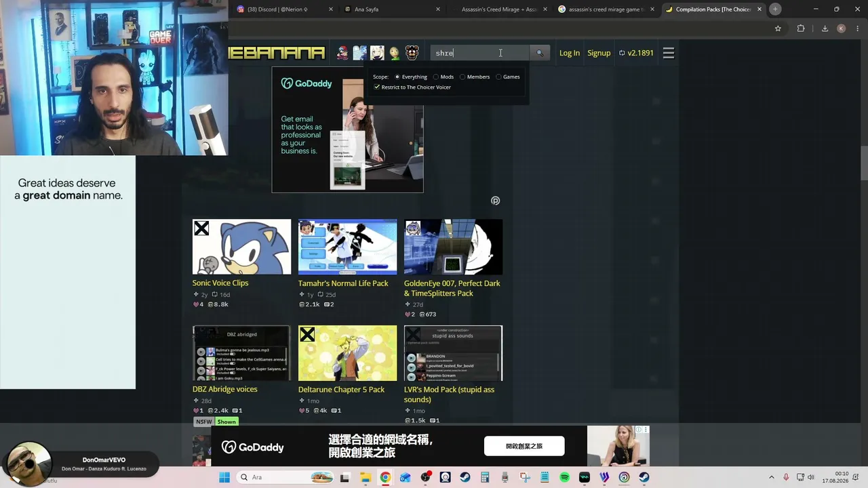868x488 pixels.
Task: Open the Windows Start menu
Action: tap(224, 477)
